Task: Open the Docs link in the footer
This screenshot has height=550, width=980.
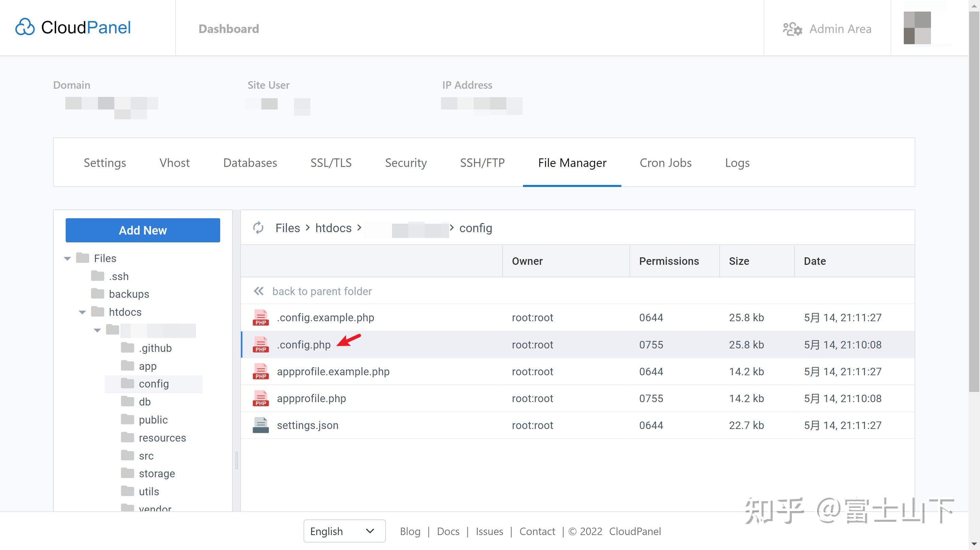Action: (448, 531)
